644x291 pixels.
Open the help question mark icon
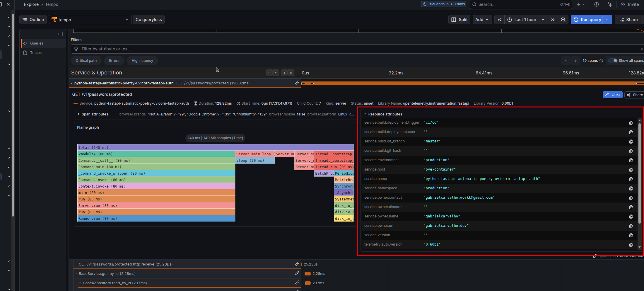pos(597,4)
